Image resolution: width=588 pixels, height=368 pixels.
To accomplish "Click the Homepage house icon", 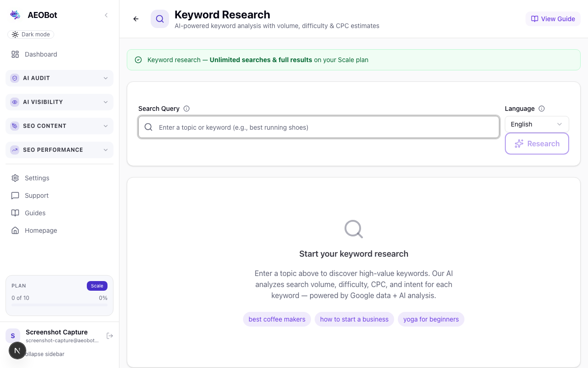I will tap(15, 230).
